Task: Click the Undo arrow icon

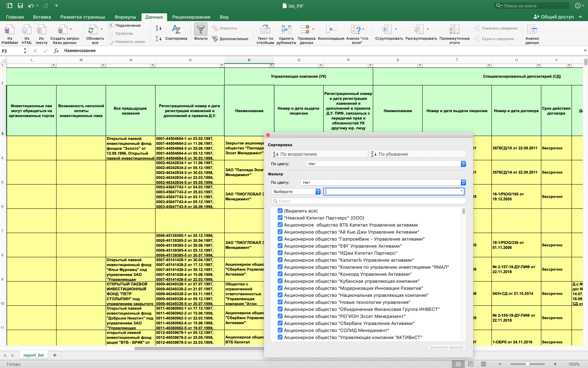Action: click(31, 6)
